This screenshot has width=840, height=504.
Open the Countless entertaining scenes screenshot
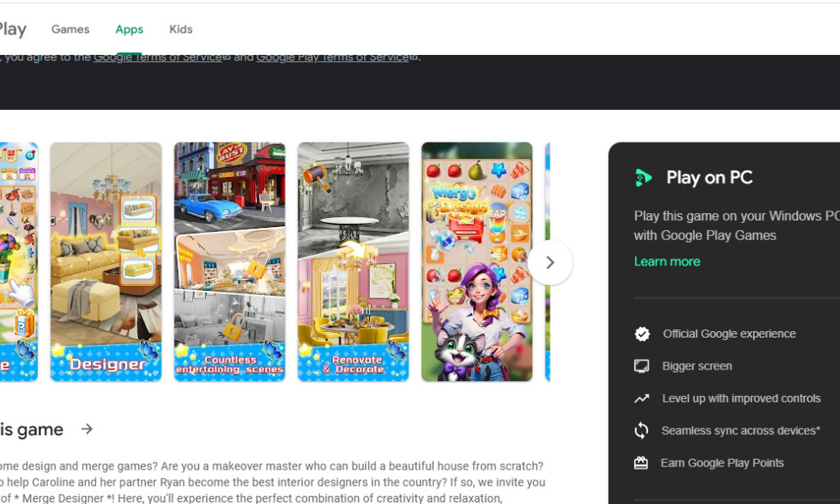(229, 261)
